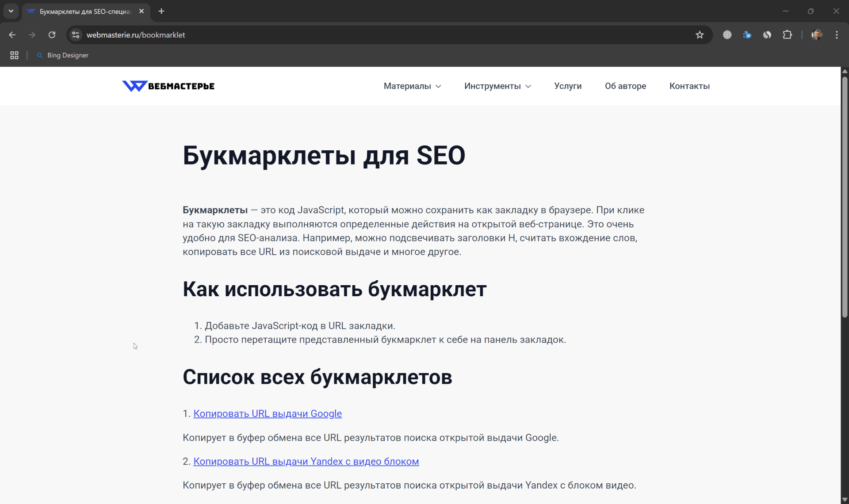Open the Chrome profile avatar
The image size is (849, 504).
(x=817, y=34)
